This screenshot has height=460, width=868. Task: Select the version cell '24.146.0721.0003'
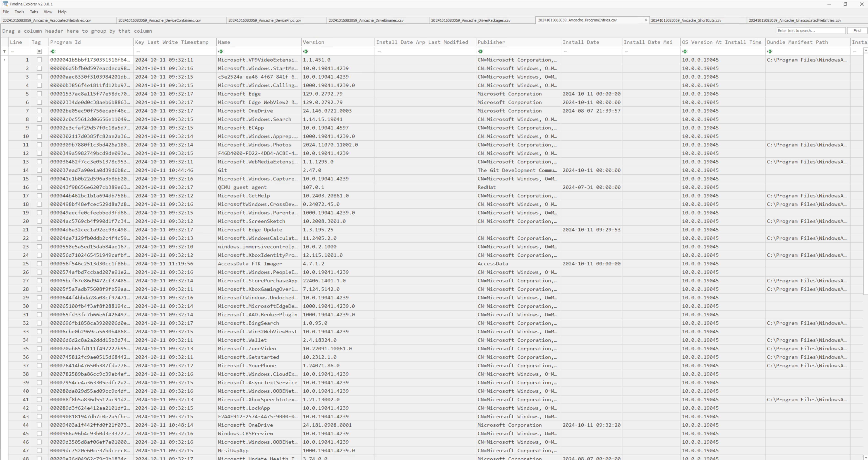[338, 111]
